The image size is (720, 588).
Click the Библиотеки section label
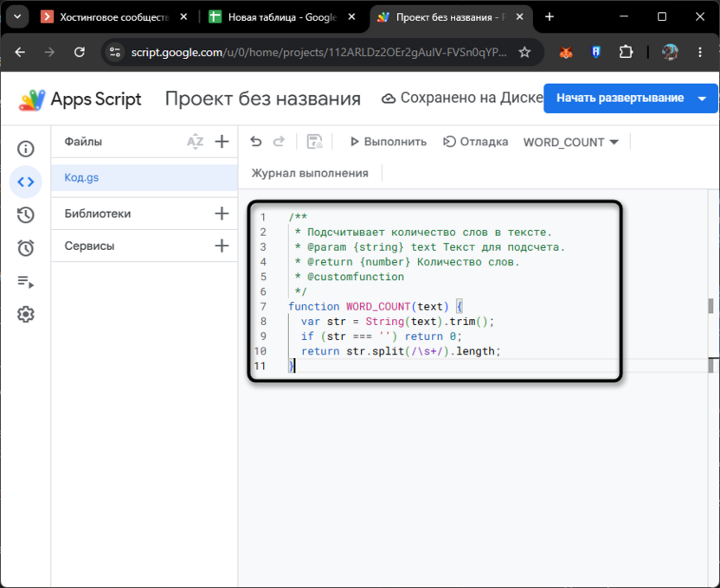pyautogui.click(x=97, y=214)
